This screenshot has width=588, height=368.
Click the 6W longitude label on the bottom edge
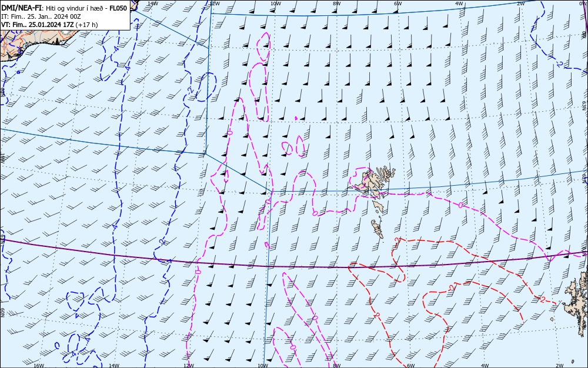411,366
